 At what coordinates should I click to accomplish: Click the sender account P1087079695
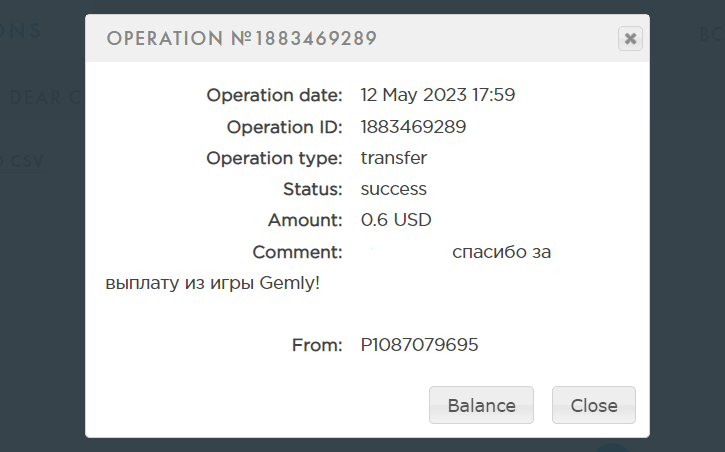click(x=419, y=345)
